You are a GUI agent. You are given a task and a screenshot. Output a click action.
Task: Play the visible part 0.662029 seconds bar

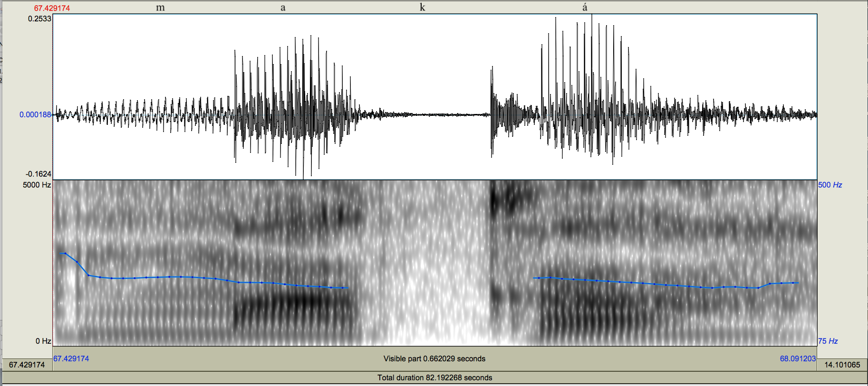pos(434,358)
